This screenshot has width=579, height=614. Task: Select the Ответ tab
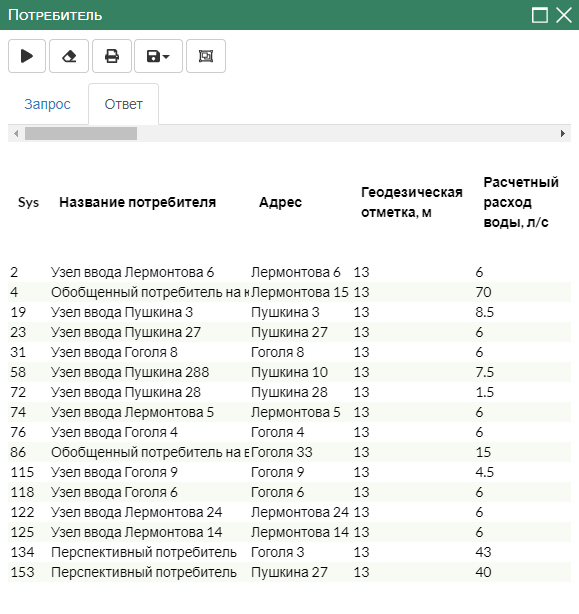pos(123,104)
